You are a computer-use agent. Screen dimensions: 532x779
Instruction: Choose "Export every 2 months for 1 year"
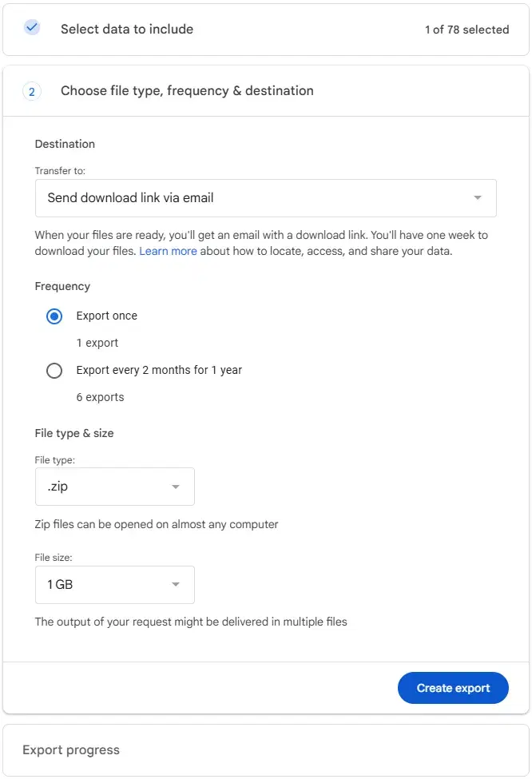click(x=54, y=370)
